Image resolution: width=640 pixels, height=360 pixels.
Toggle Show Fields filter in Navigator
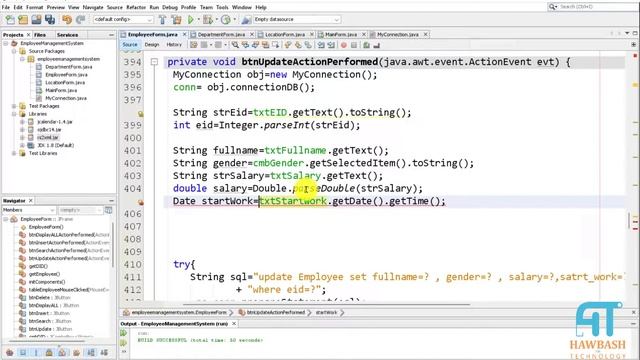coord(23,352)
